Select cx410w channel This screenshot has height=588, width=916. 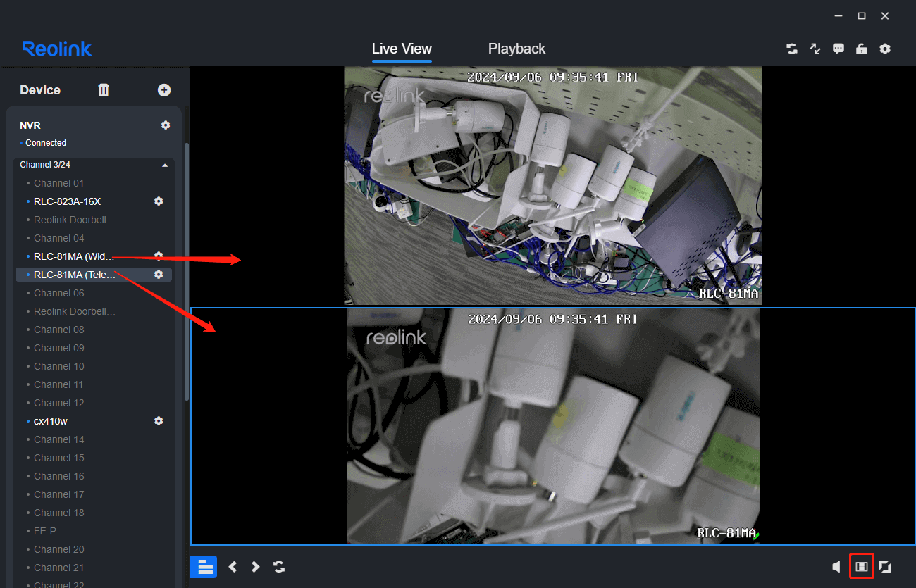[x=51, y=421]
